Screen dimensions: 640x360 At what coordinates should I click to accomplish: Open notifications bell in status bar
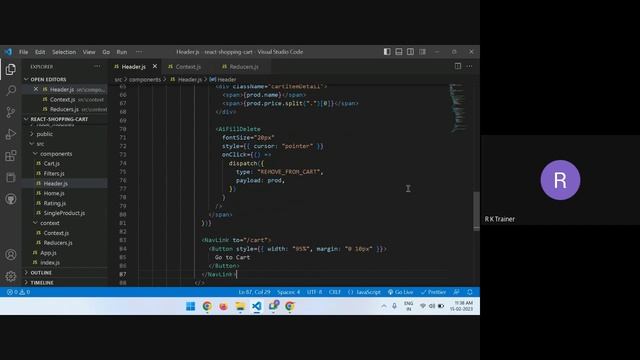pos(470,292)
